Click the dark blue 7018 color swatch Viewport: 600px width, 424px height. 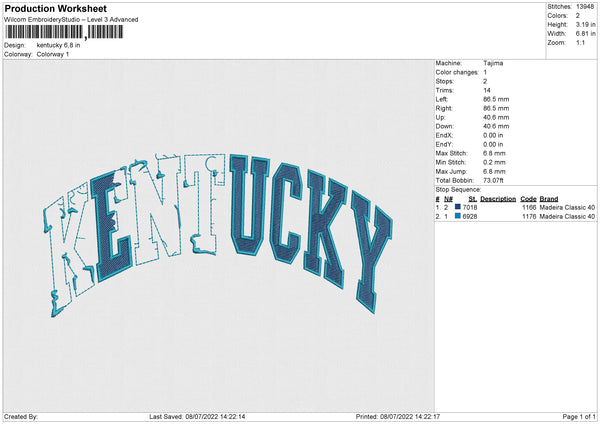[x=458, y=207]
